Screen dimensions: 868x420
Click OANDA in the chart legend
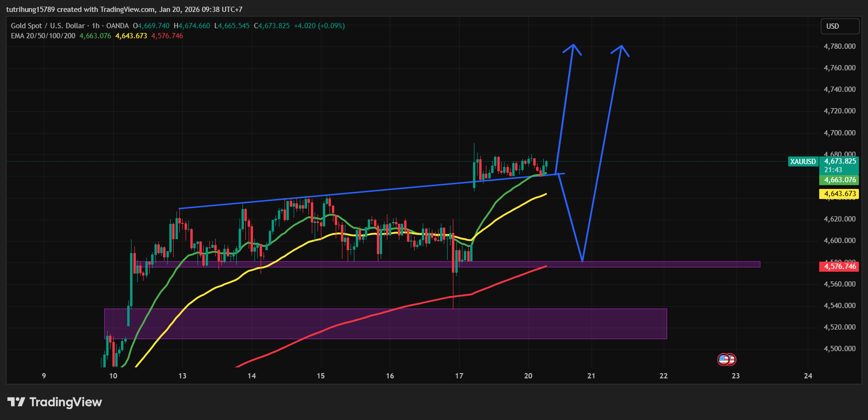click(x=117, y=26)
